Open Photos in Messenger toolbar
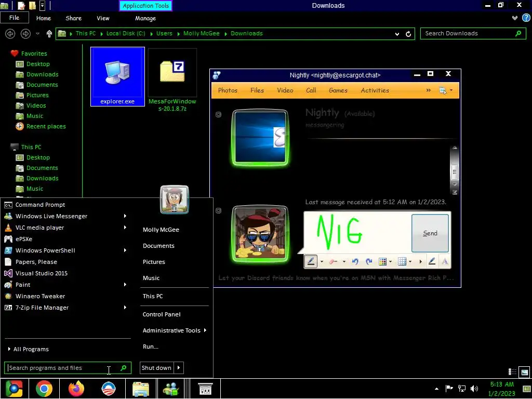 tap(228, 90)
